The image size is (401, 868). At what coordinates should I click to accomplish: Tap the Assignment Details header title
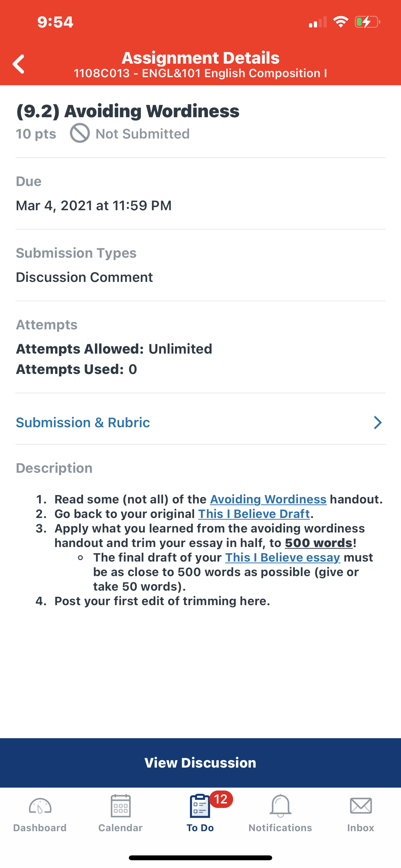[x=200, y=57]
